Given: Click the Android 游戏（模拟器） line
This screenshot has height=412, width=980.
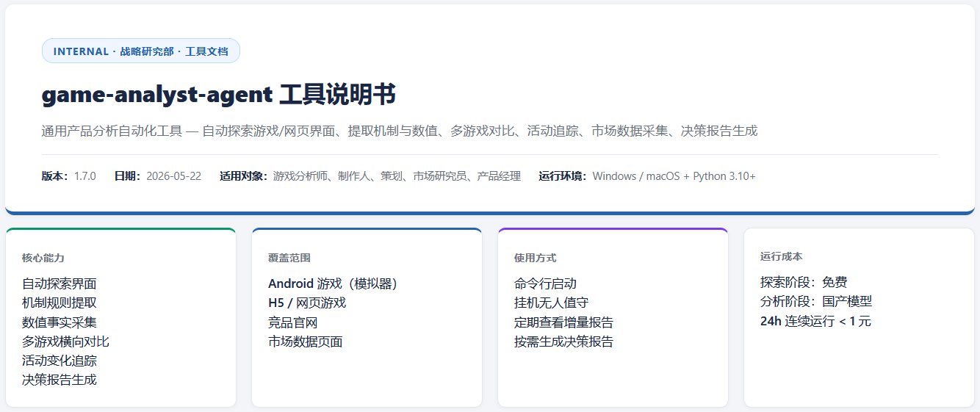Looking at the screenshot, I should click(333, 283).
